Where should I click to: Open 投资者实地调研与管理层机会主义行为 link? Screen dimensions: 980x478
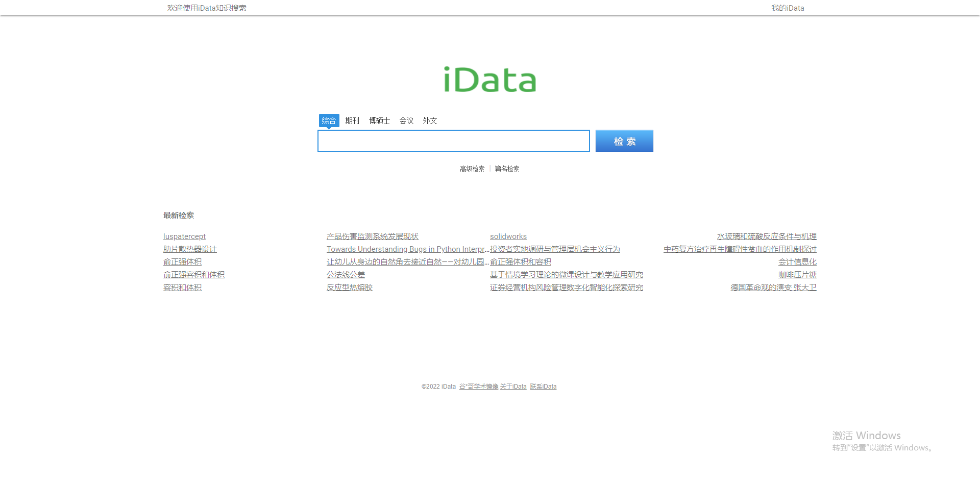[x=555, y=249]
